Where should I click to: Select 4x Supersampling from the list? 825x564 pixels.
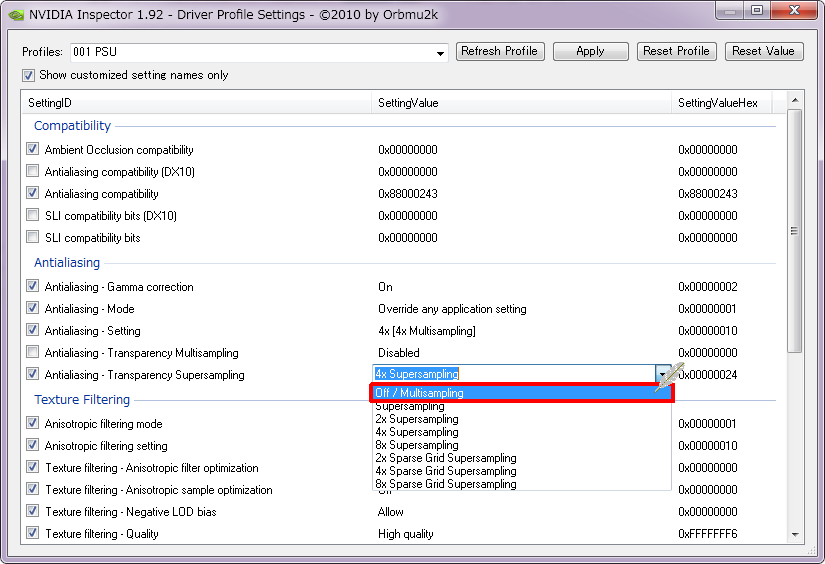pyautogui.click(x=521, y=432)
